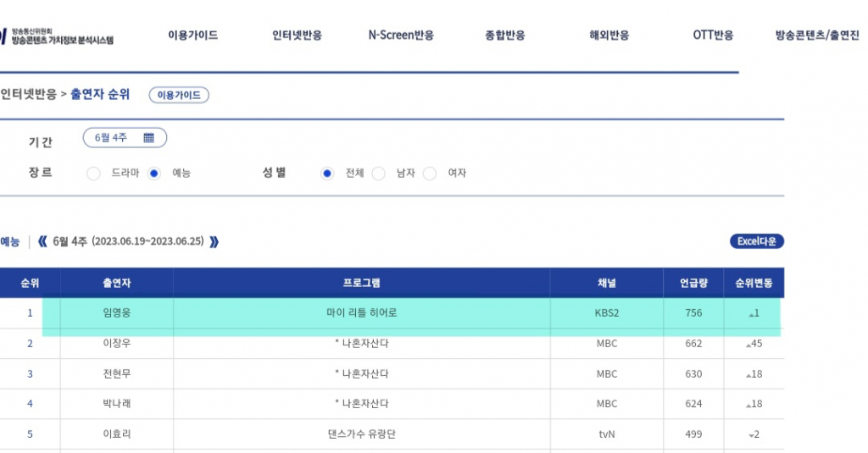
Task: Click 이용가이드 button beside 출연자 순위
Action: 179,95
